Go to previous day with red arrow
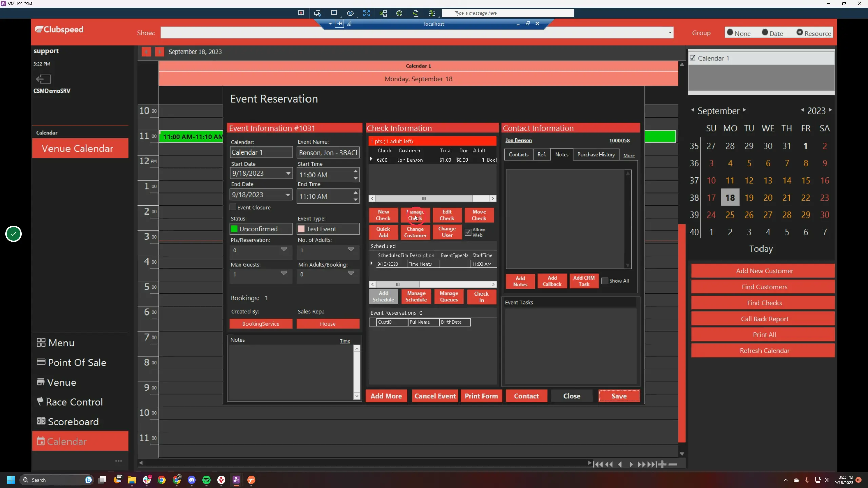This screenshot has width=868, height=488. [146, 52]
